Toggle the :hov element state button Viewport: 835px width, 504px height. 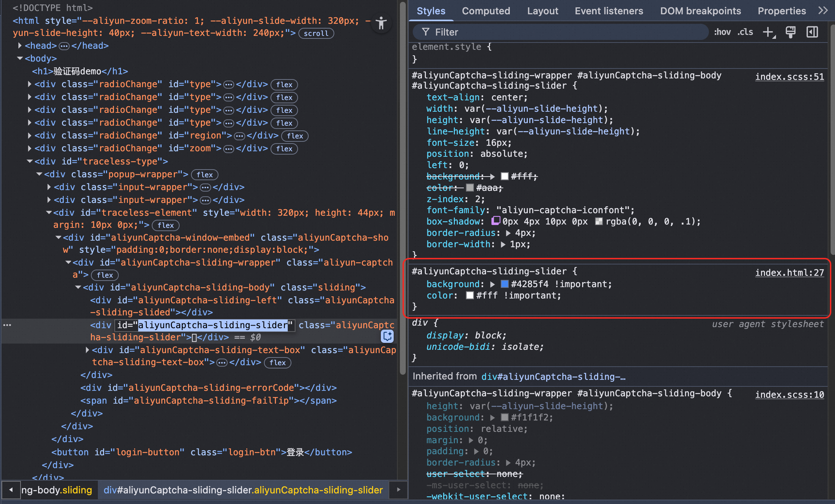pos(722,32)
